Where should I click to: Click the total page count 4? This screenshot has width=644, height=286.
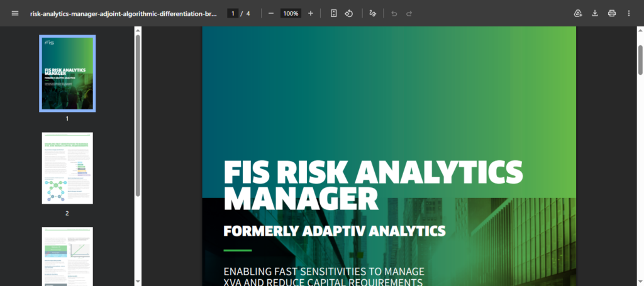click(x=248, y=13)
